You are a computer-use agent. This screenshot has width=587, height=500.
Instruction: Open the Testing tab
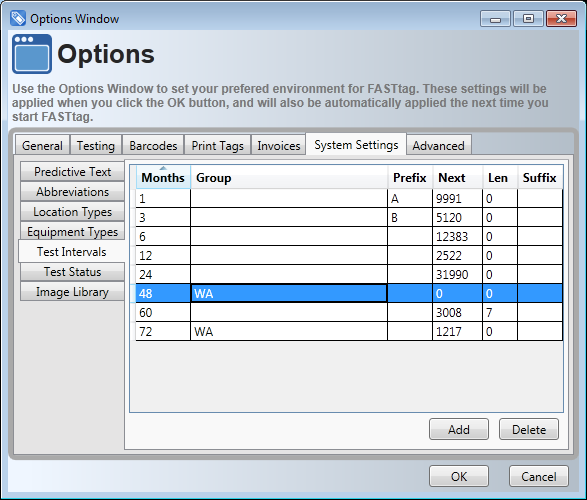pyautogui.click(x=96, y=145)
